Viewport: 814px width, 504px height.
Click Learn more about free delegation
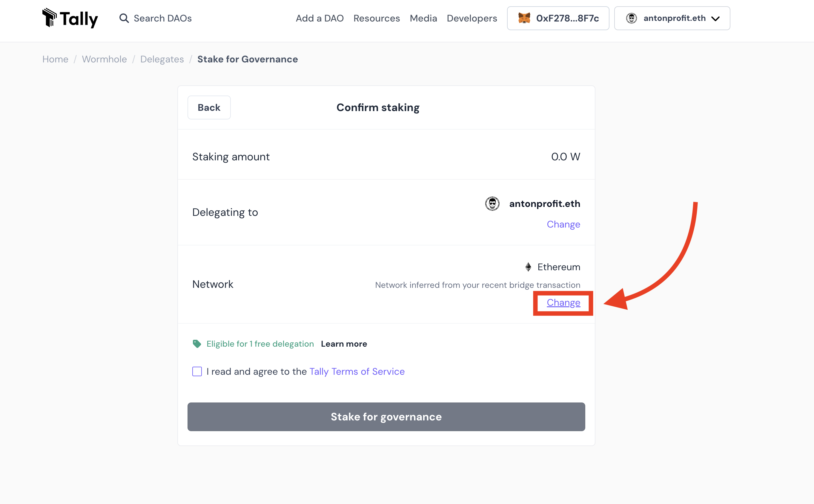pyautogui.click(x=344, y=344)
